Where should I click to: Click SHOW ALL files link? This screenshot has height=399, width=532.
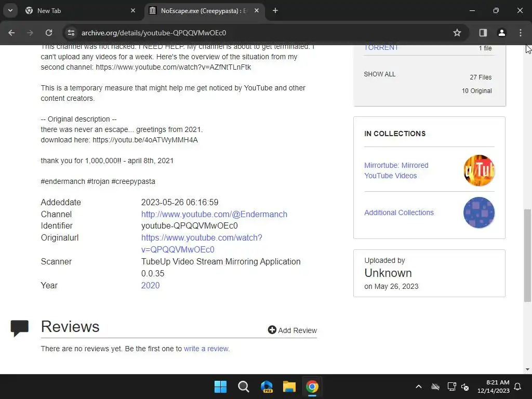click(380, 74)
